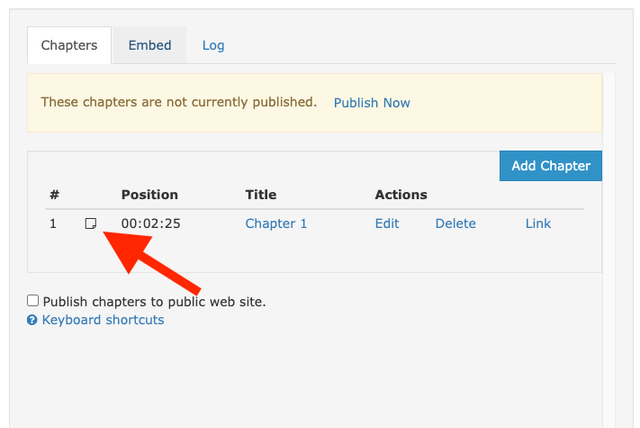Click the question mark help icon
640x428 pixels.
point(32,320)
